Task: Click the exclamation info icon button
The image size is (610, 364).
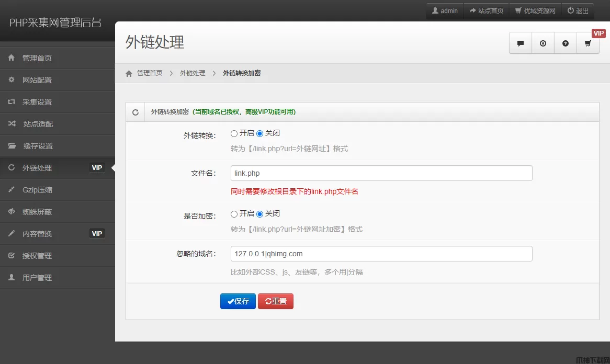Action: (543, 43)
